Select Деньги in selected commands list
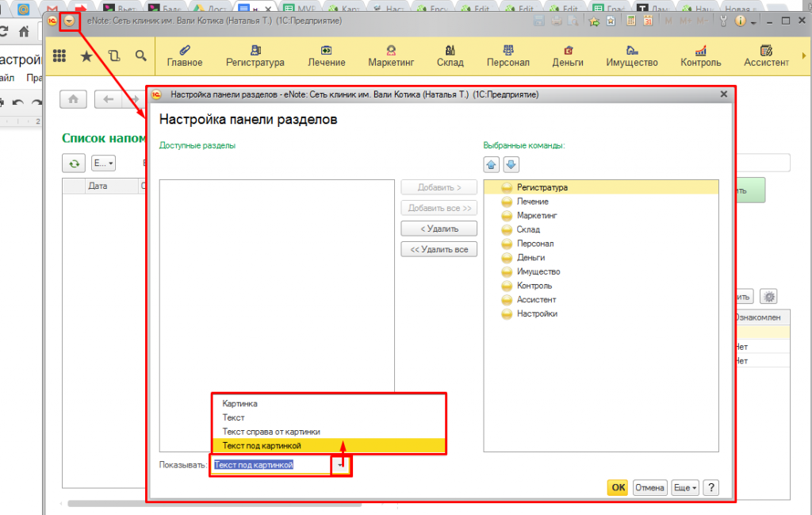 coord(601,257)
